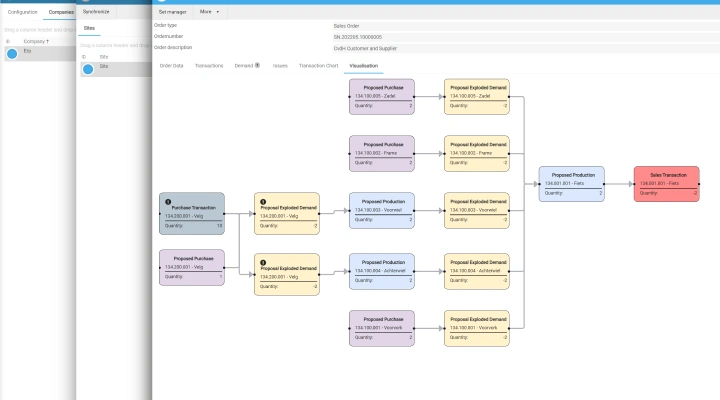
Task: Click the blue circle icon in the Erp row
Action: pyautogui.click(x=12, y=54)
